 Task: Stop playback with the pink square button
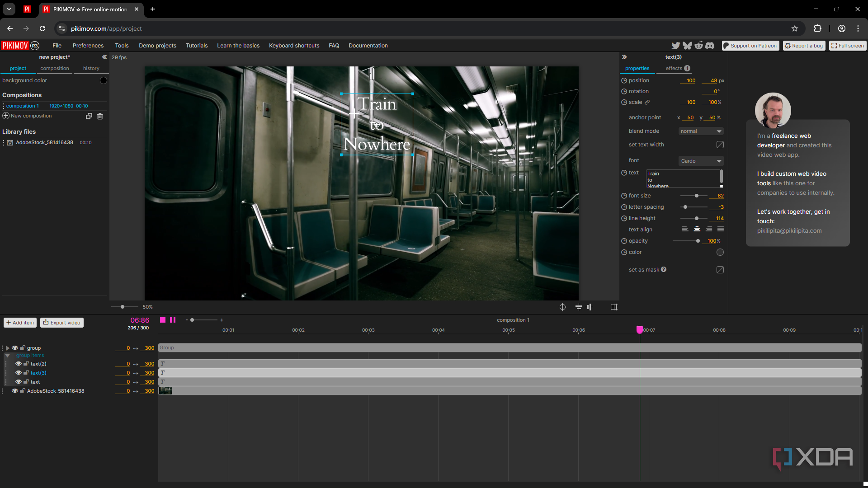click(x=163, y=320)
